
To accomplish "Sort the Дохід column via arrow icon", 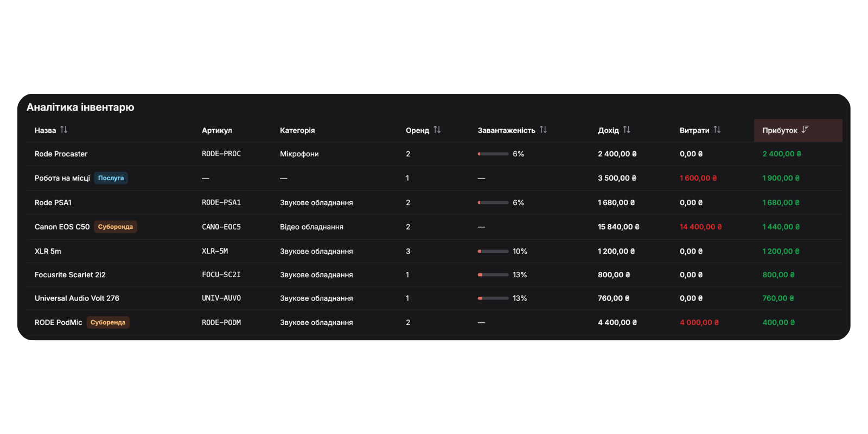I will pyautogui.click(x=627, y=130).
